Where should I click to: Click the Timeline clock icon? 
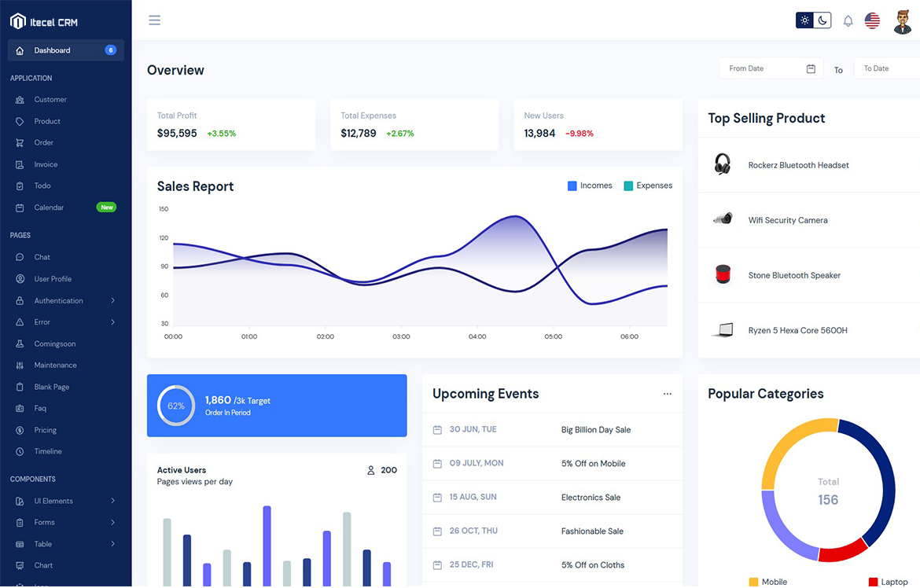20,452
